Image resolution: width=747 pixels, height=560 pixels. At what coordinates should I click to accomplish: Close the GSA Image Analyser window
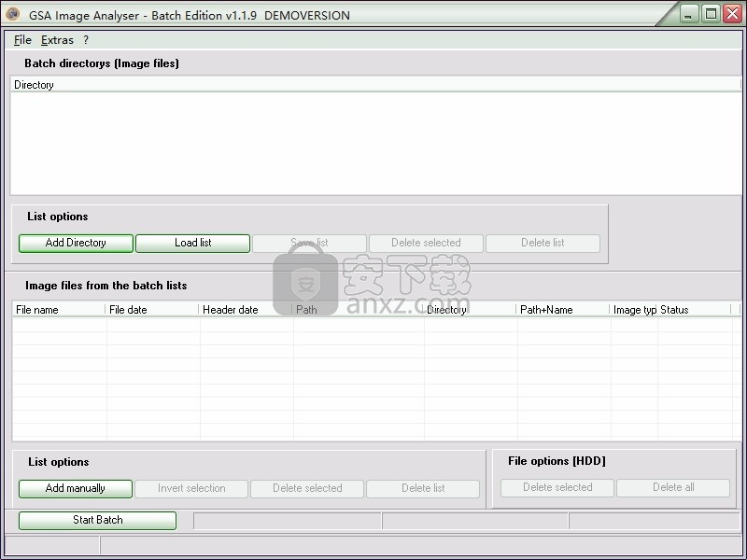click(733, 14)
